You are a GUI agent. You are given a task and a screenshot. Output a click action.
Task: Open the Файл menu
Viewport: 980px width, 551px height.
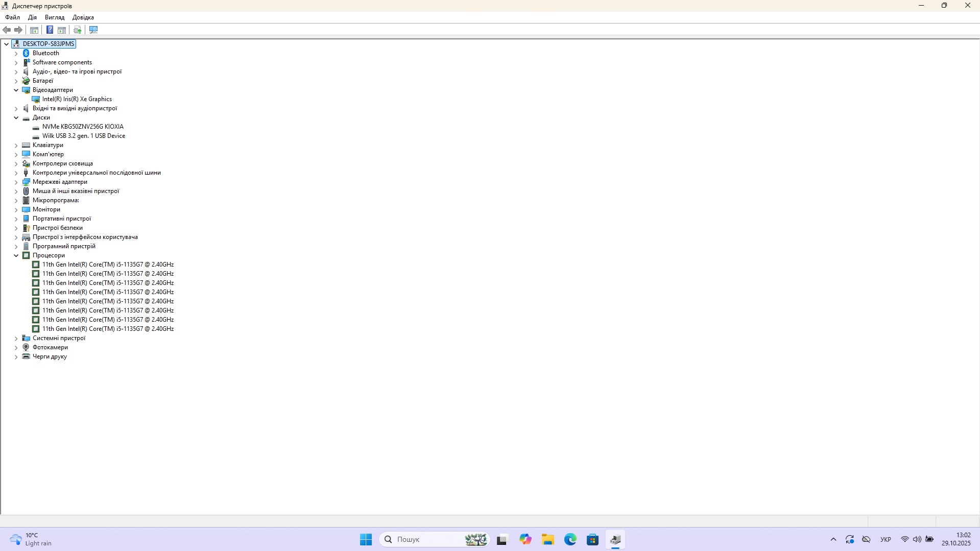click(x=12, y=17)
